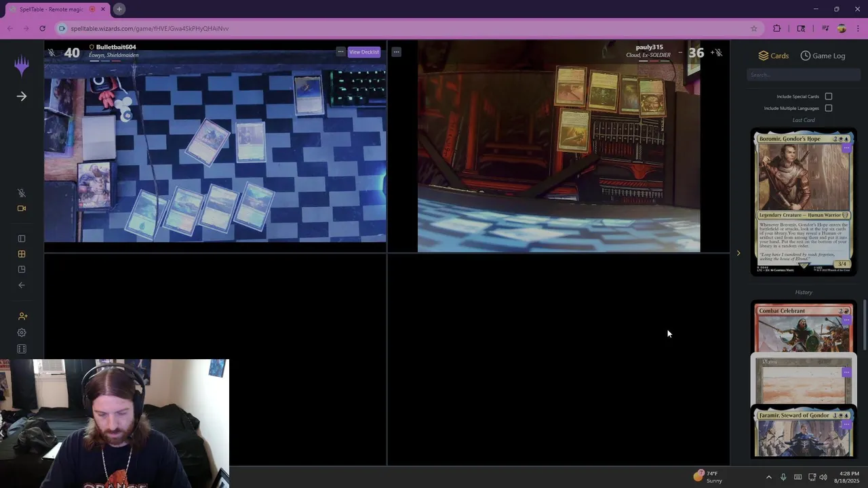This screenshot has height=488, width=868.
Task: Open the clock showing 4:28 PM
Action: [847, 477]
